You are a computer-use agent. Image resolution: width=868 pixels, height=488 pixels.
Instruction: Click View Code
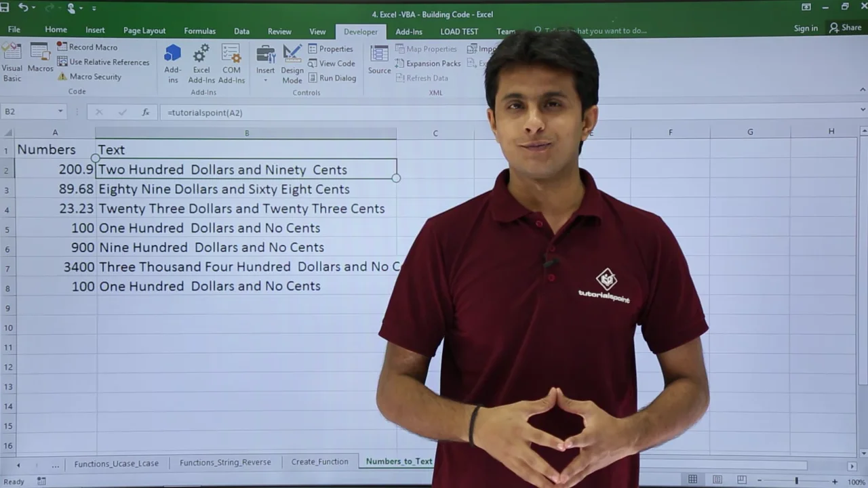point(332,64)
